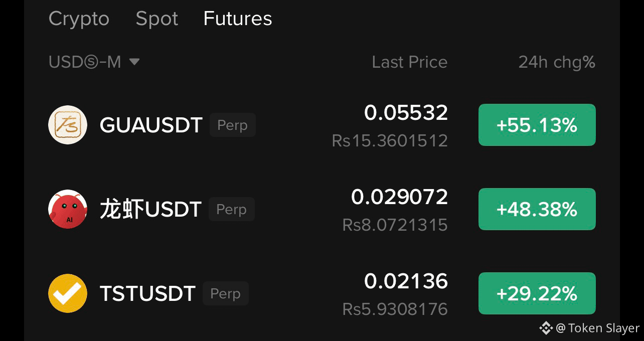Open the USDⓈ-M dropdown arrow

tap(134, 62)
